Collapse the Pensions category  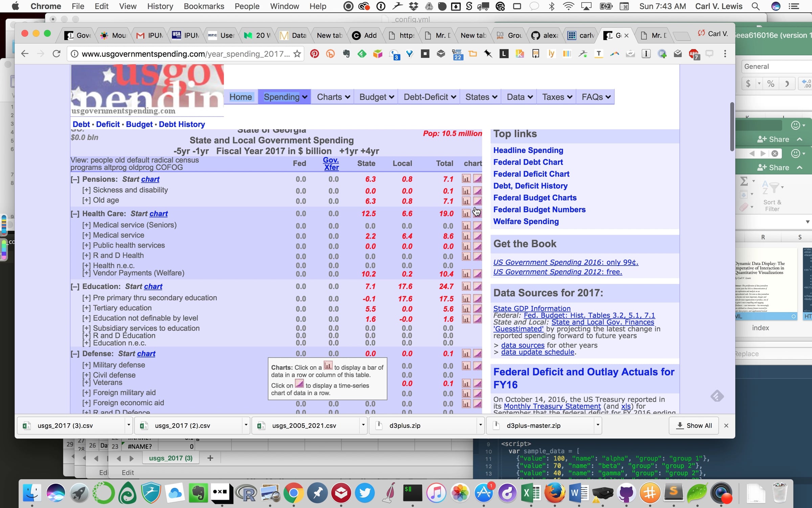point(75,179)
